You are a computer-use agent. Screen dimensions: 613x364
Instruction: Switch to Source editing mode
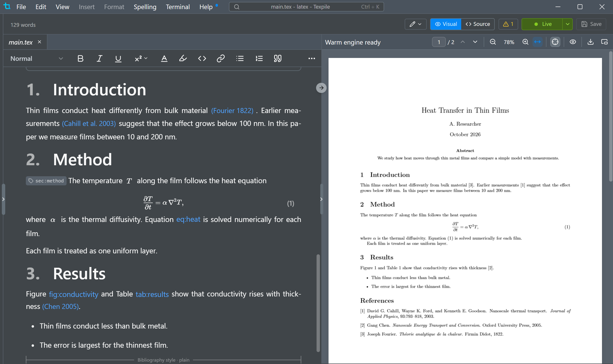tap(478, 24)
